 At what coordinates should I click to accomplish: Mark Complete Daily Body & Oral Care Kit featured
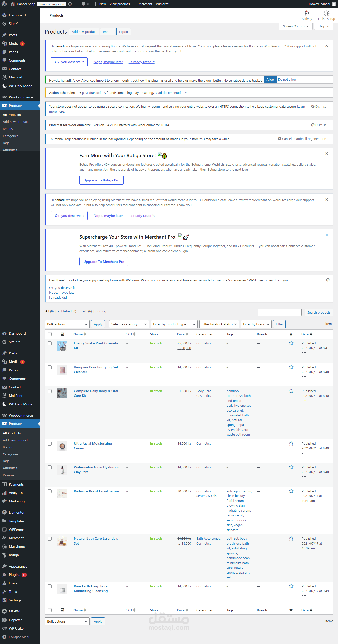point(291,391)
